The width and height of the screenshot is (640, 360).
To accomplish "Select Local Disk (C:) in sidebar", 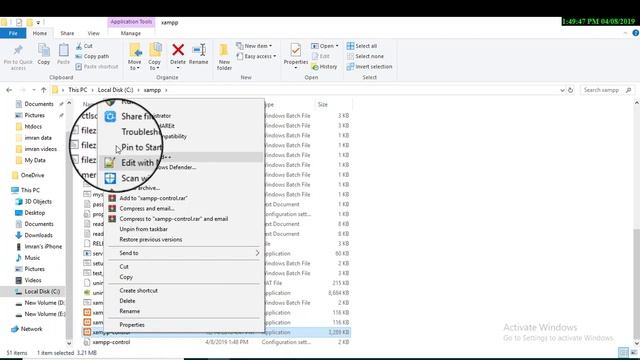I will (x=42, y=291).
